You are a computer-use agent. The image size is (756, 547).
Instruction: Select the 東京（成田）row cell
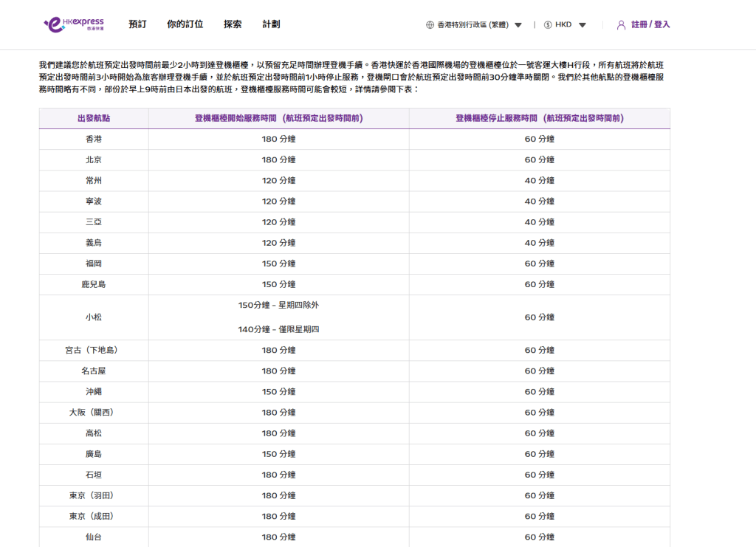point(94,516)
